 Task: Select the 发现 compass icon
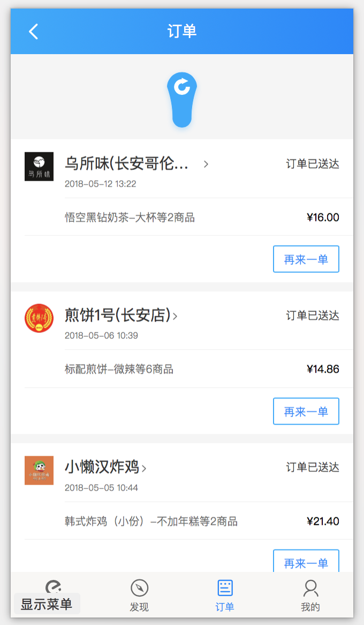139,587
